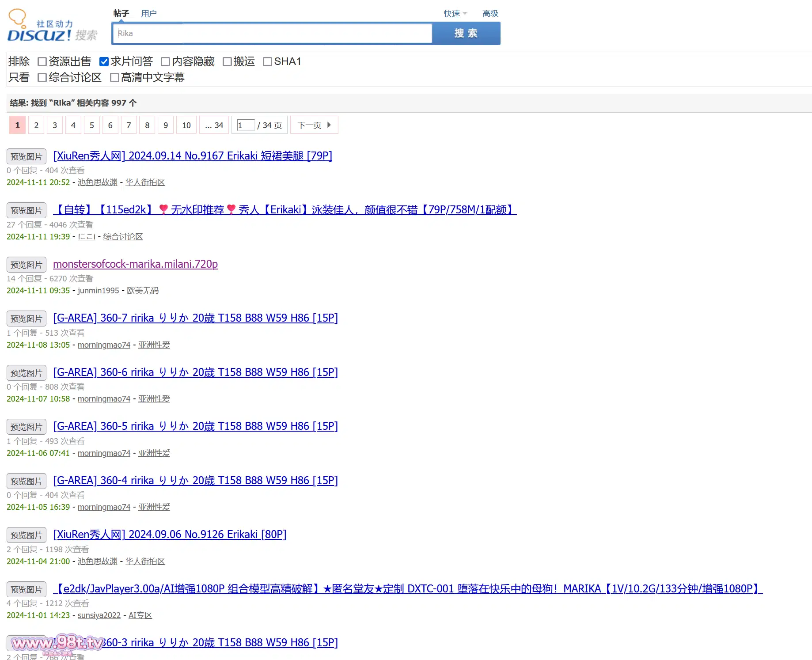Open G-AREA 360-5 ririka post
The width and height of the screenshot is (812, 660).
195,426
